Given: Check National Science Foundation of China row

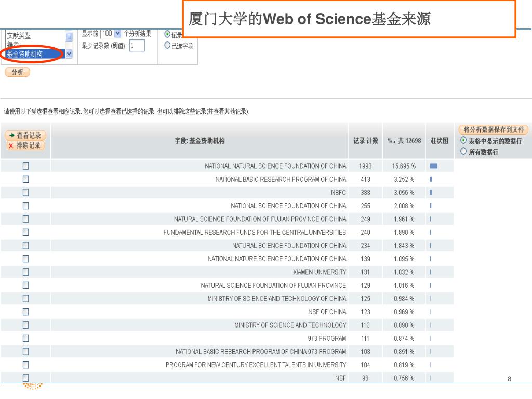Looking at the screenshot, I should (26, 206).
